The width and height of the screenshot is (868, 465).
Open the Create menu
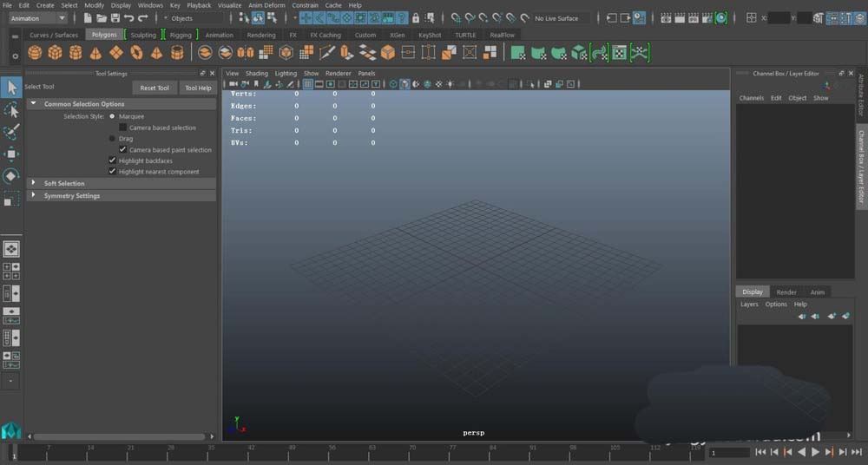(45, 5)
